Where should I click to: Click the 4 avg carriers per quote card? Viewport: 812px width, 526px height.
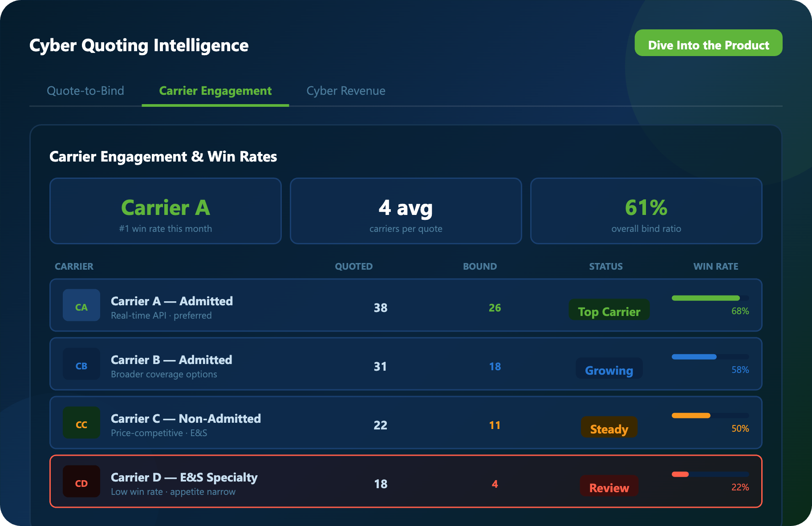(406, 211)
